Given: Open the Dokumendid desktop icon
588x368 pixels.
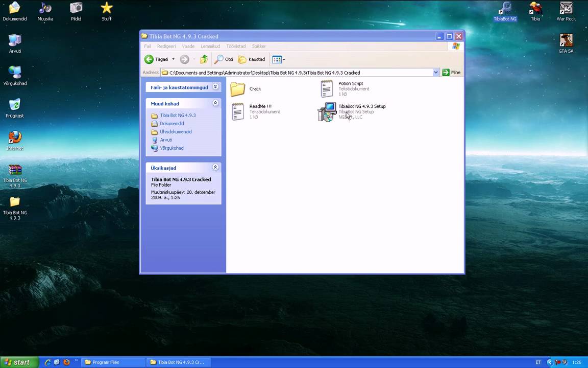Looking at the screenshot, I should click(15, 11).
